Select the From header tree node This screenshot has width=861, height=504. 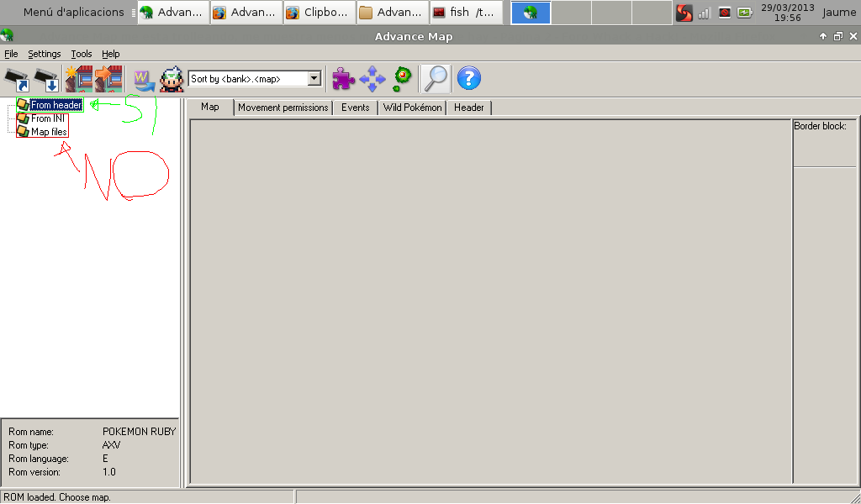pyautogui.click(x=55, y=105)
